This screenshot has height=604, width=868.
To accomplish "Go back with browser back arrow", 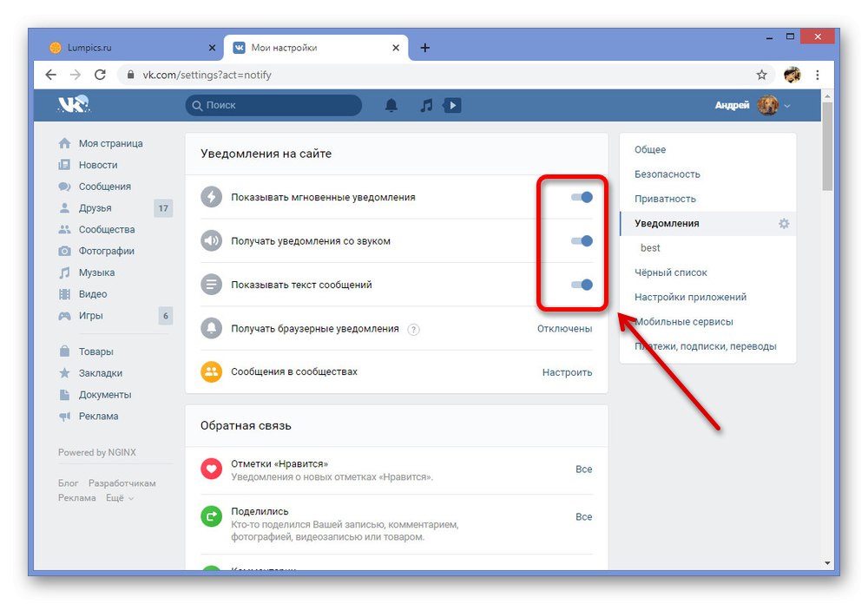I will click(51, 75).
